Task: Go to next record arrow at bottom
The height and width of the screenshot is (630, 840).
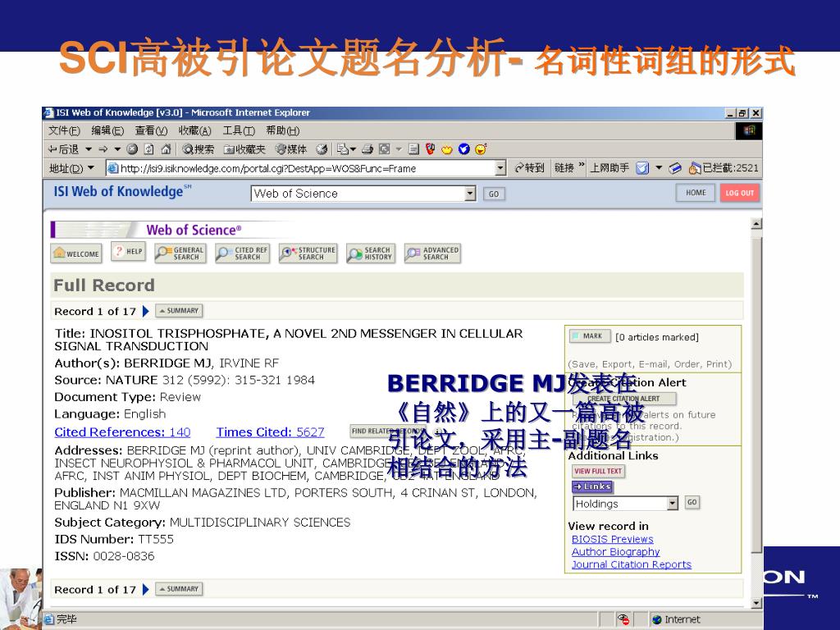Action: click(146, 589)
